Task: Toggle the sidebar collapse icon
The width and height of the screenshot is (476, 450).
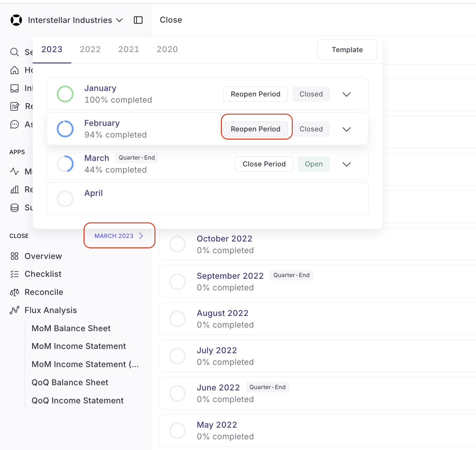Action: point(138,20)
